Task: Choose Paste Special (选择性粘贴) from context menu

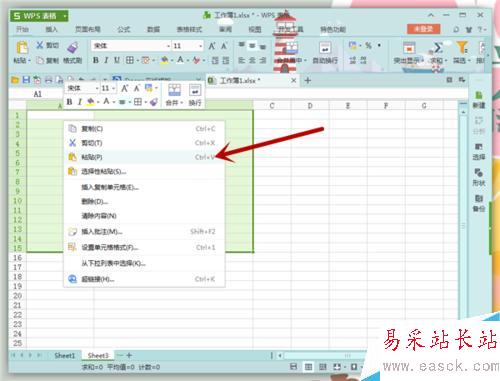Action: point(144,171)
